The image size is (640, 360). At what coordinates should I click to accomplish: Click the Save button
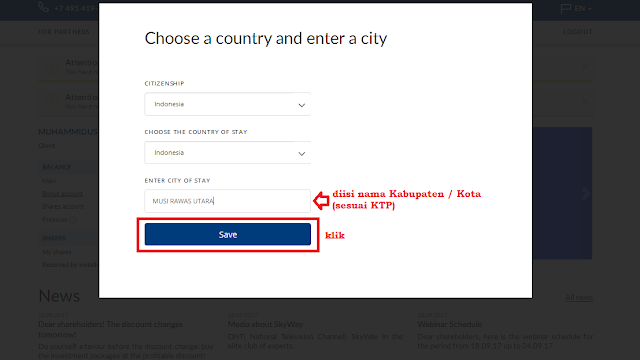227,234
